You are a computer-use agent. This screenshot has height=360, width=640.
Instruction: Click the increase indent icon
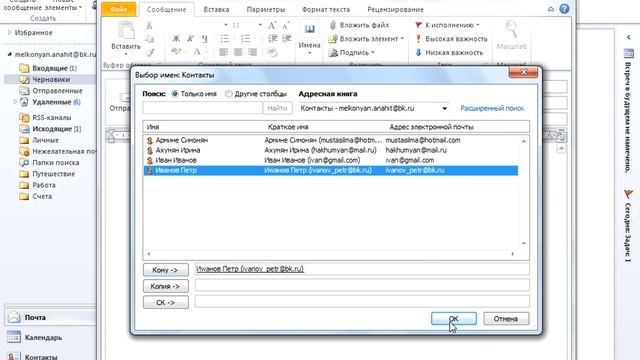tap(287, 39)
